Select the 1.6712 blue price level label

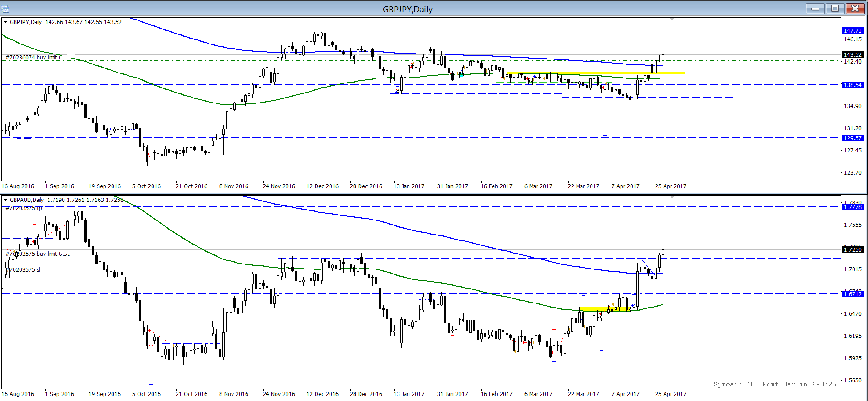tap(853, 294)
